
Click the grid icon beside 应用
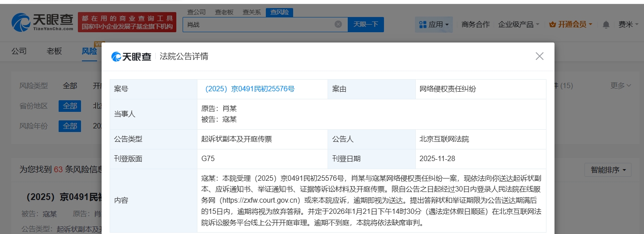coord(422,25)
